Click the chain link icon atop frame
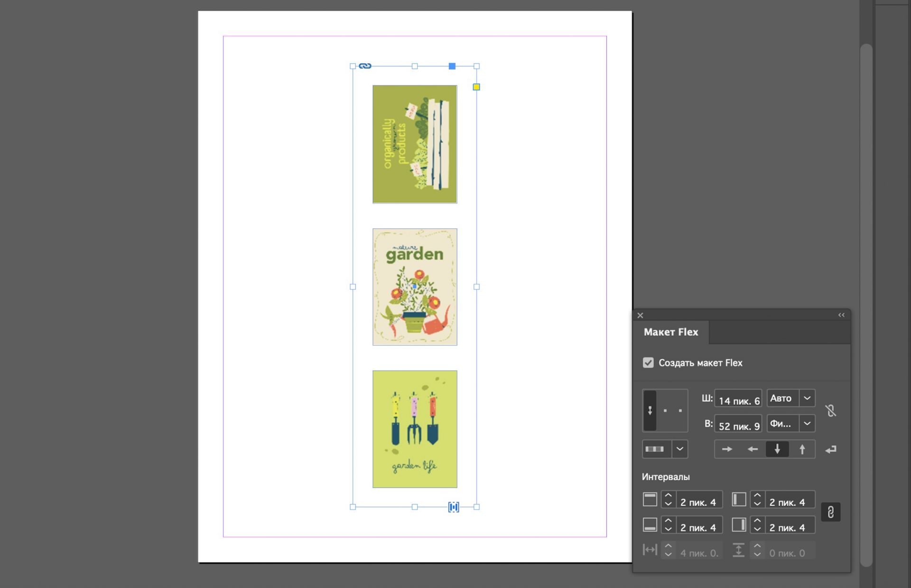 (x=365, y=66)
